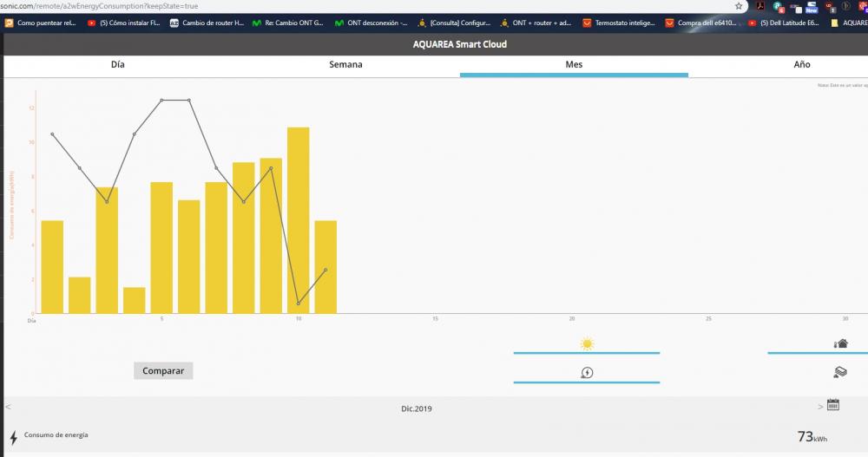
Task: Open the '[Consulta] Configur...' bookmark
Action: click(455, 23)
